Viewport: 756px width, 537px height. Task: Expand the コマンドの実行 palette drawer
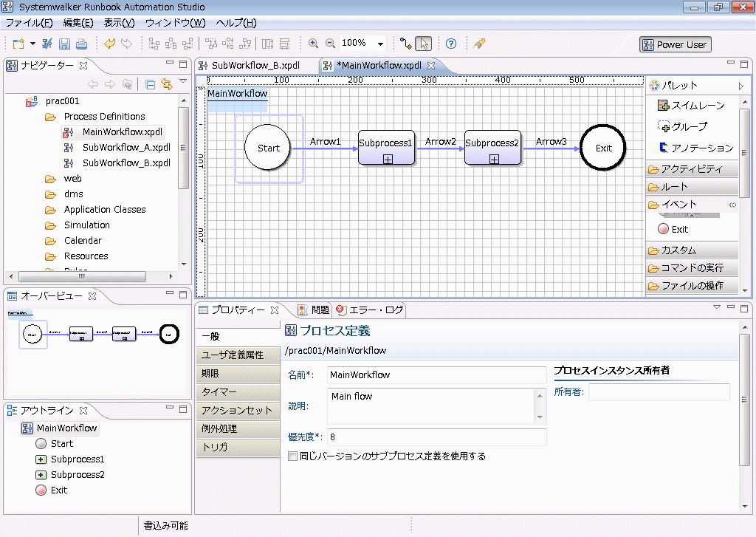coord(692,268)
